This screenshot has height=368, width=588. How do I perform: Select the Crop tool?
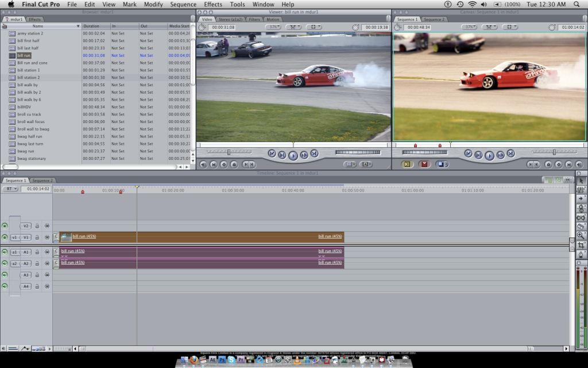pos(581,245)
